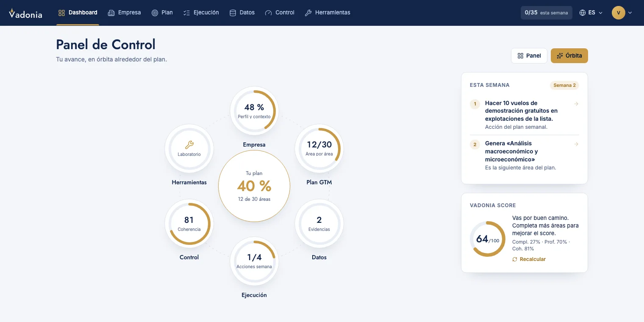Click the Empresa building icon
This screenshot has height=322, width=644.
click(x=111, y=13)
